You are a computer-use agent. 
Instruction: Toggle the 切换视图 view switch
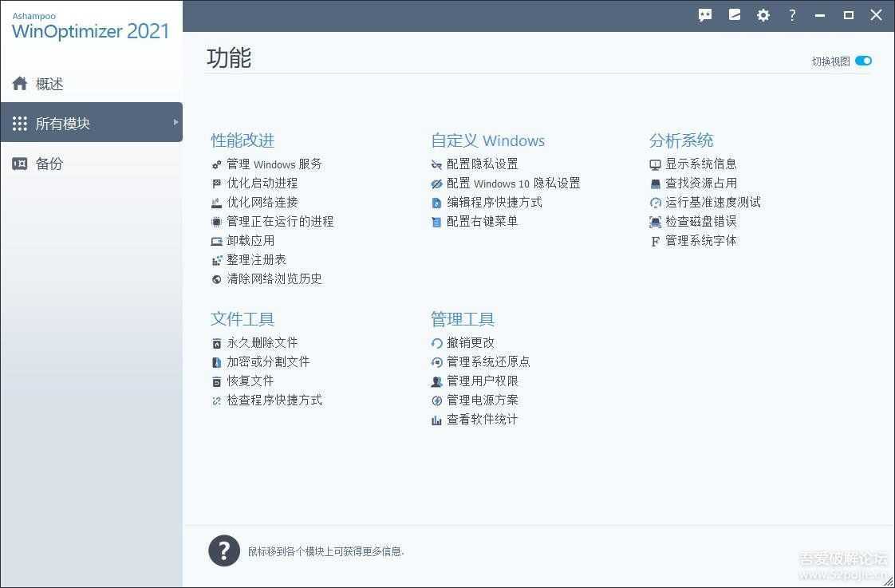(864, 60)
